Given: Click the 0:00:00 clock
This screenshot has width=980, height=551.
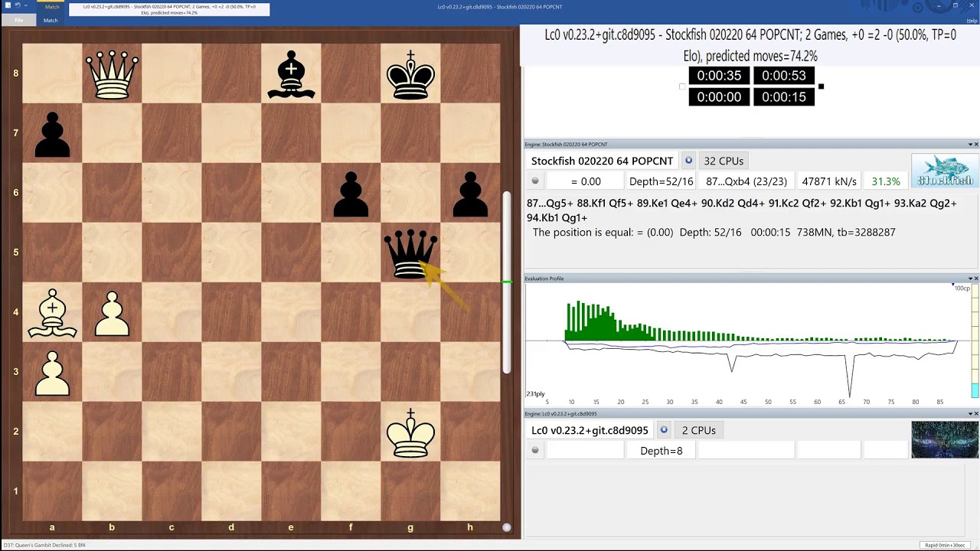Looking at the screenshot, I should pos(719,97).
